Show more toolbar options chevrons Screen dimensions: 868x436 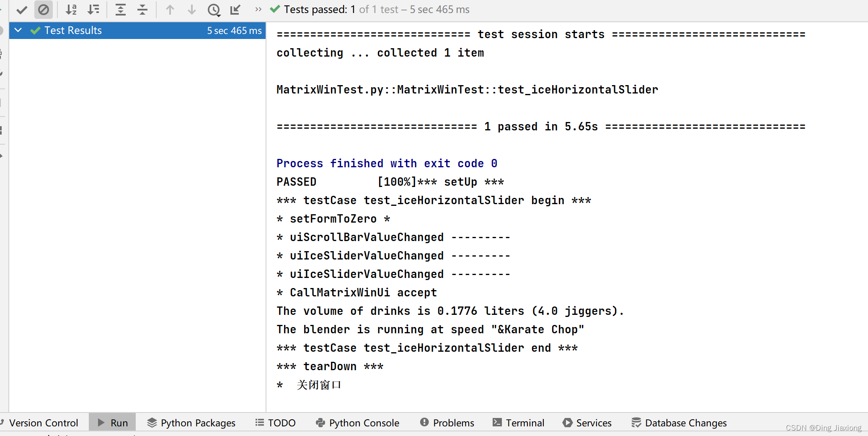click(x=258, y=9)
